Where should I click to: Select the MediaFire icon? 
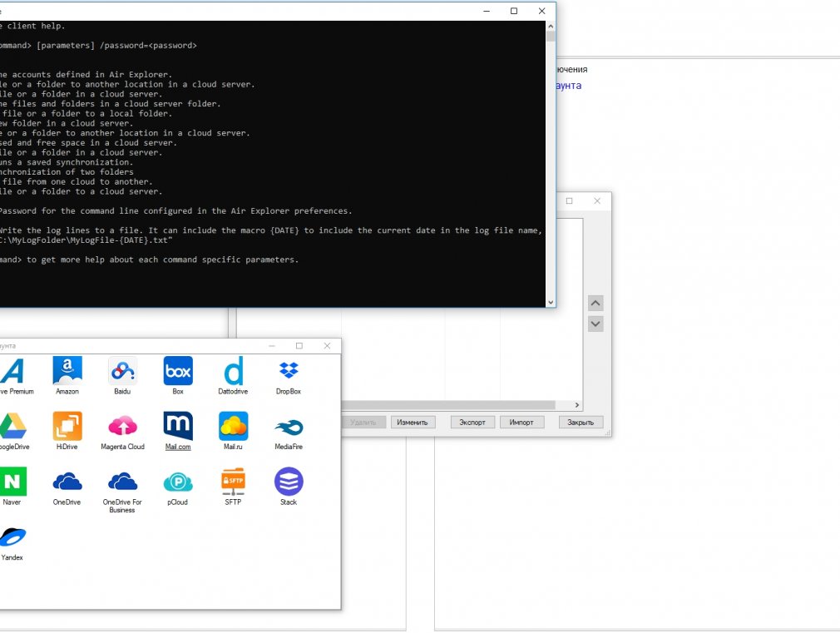tap(289, 426)
